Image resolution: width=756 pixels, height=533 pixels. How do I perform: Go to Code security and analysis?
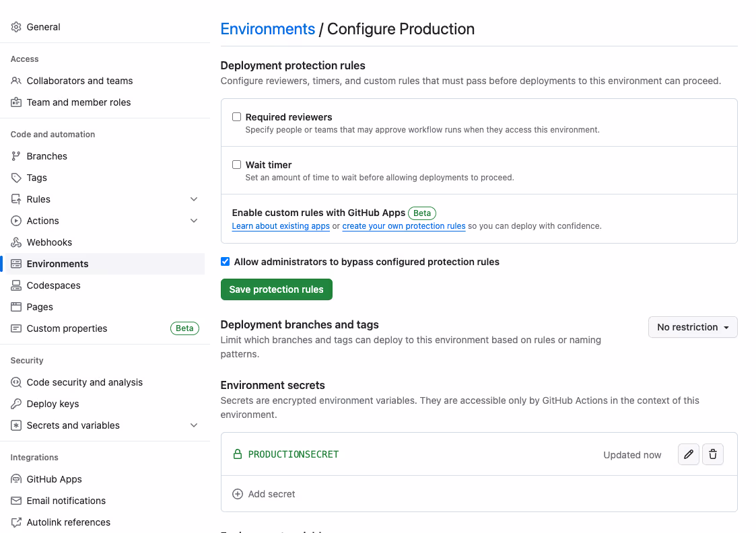click(84, 382)
